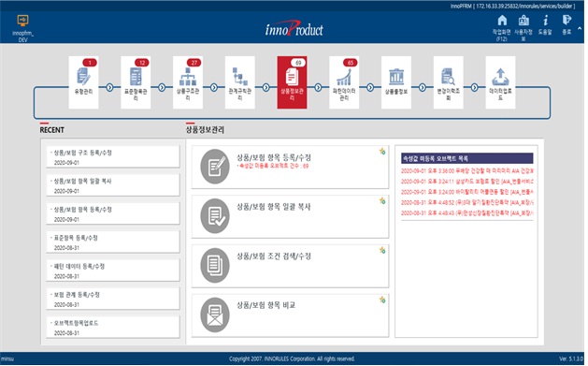Viewport: 588px width, 366px height.
Task: Open the 상품룰정보 tile
Action: 396,82
